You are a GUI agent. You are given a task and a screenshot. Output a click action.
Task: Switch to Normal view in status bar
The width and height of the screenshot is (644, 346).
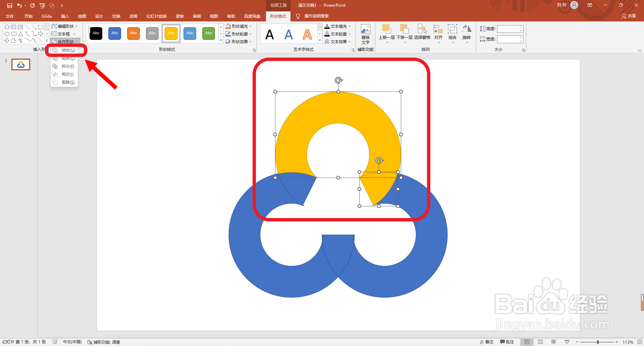[x=527, y=342]
